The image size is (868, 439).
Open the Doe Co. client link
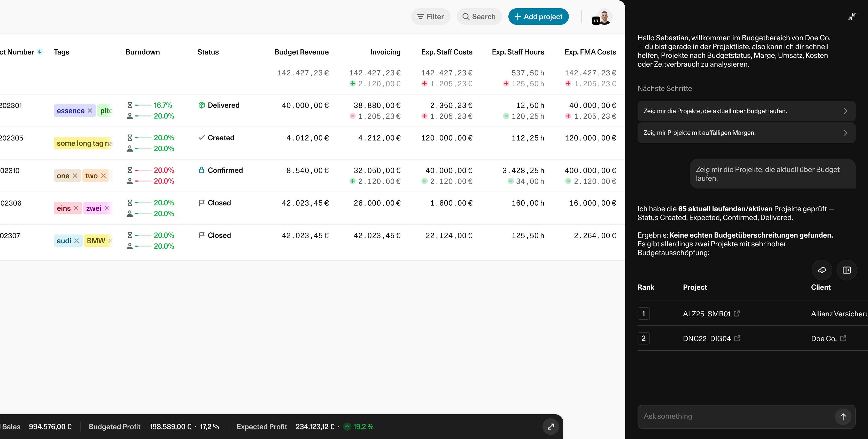(824, 338)
